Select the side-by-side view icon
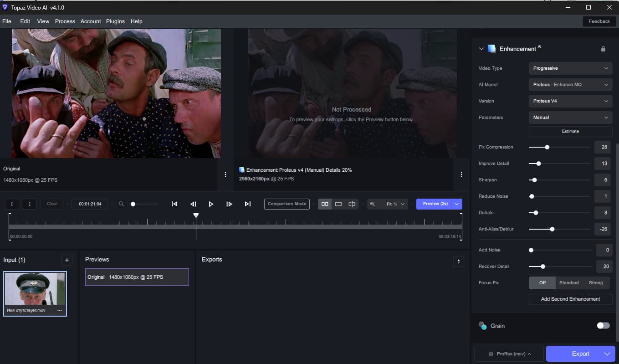 coord(325,204)
